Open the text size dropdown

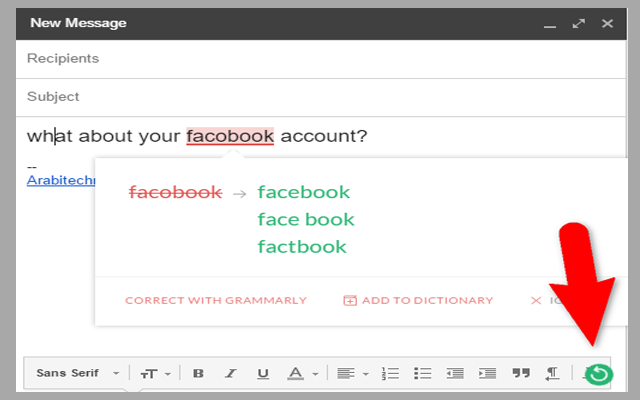click(x=153, y=373)
